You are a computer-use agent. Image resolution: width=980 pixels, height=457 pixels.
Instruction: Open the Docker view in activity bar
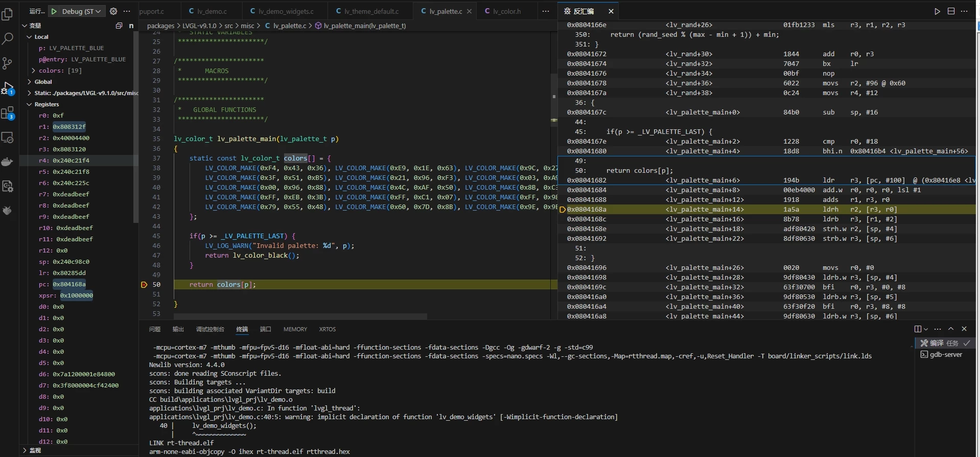[8, 162]
